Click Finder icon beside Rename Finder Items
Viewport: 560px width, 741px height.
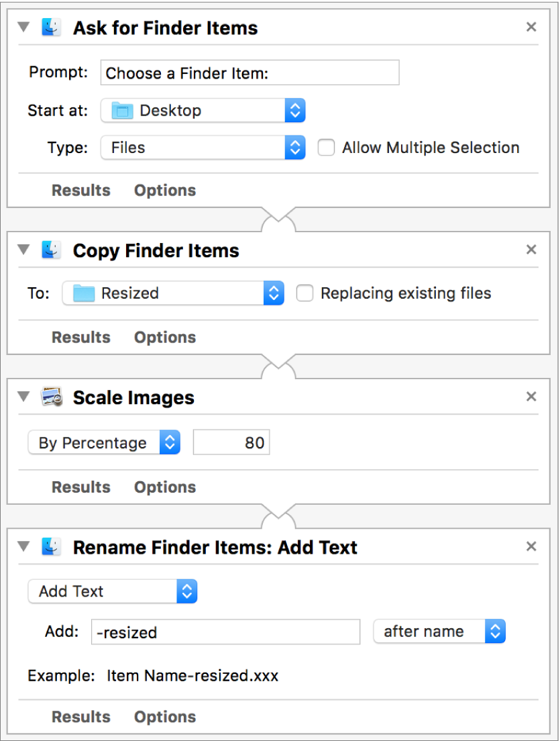coord(51,547)
